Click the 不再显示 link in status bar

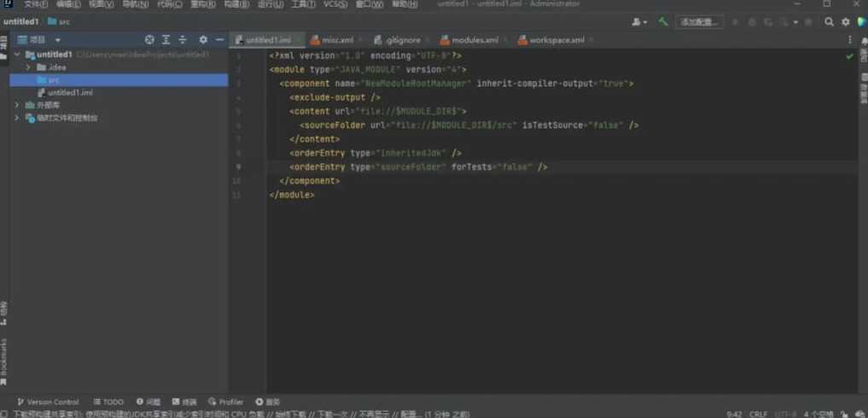click(375, 414)
